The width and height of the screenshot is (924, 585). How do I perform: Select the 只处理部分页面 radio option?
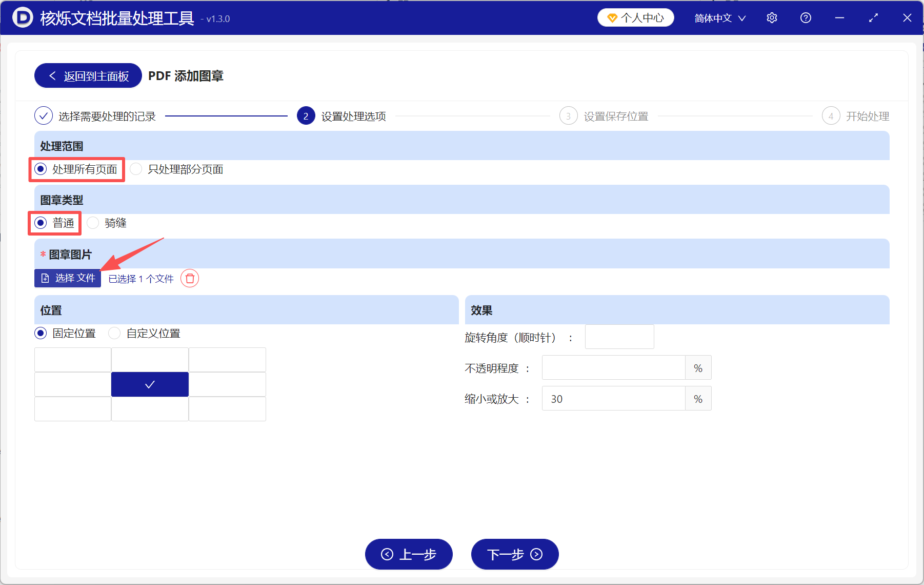click(136, 169)
